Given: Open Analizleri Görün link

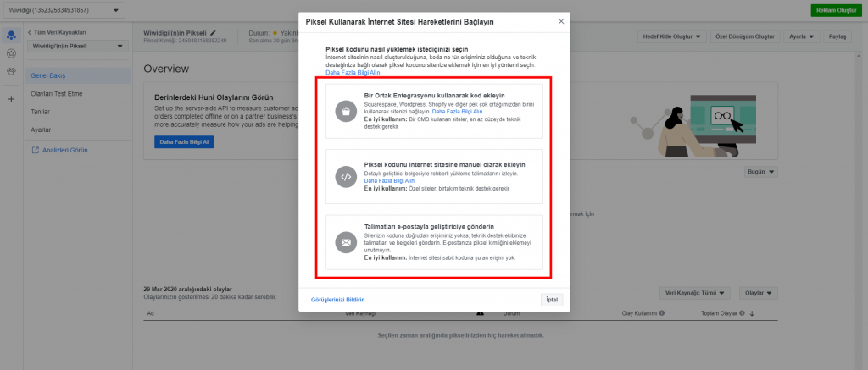Looking at the screenshot, I should 60,150.
